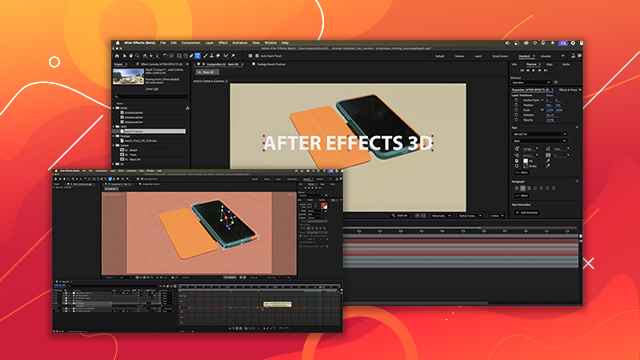Click center-align paragraph icon in Properties panel
The image size is (640, 360).
[x=523, y=188]
